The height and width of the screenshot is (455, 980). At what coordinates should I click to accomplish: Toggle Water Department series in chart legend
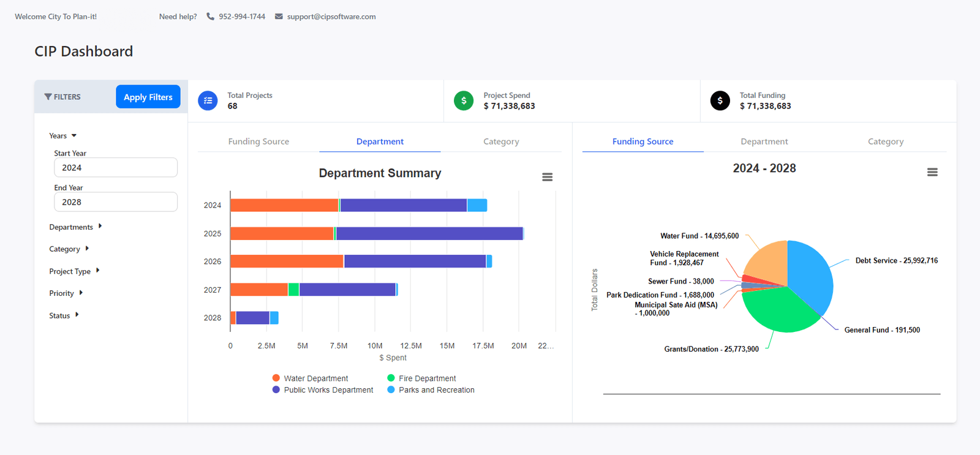(x=310, y=378)
